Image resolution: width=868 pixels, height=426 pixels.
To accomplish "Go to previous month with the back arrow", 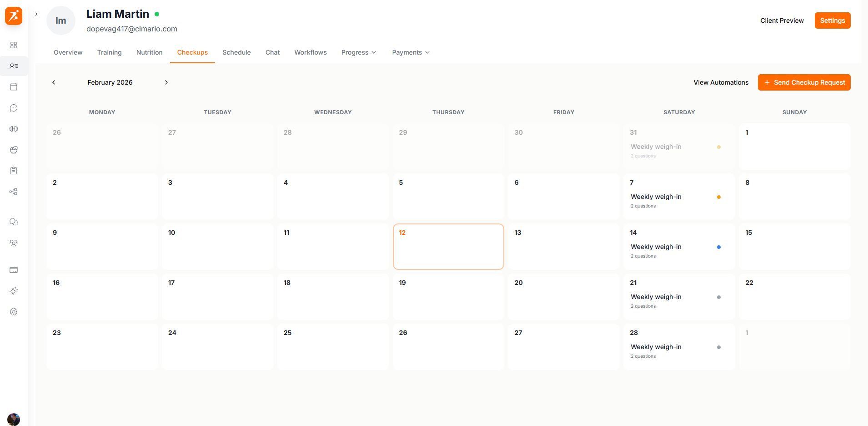I will click(53, 82).
